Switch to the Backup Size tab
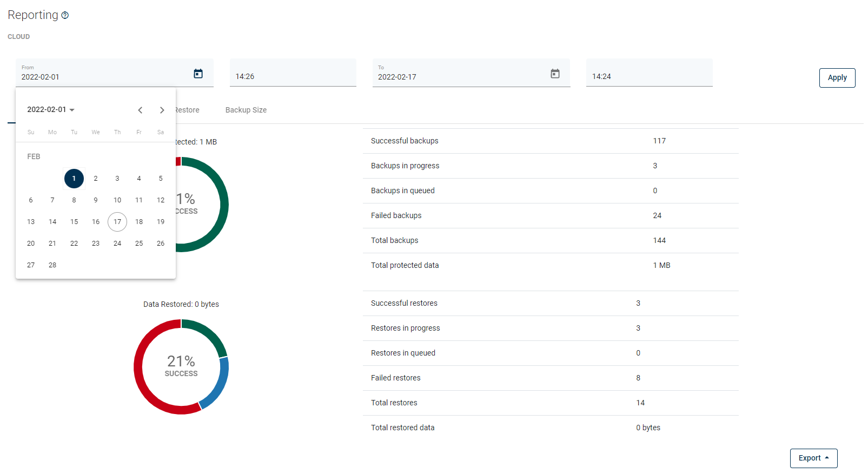This screenshot has height=473, width=868. pos(246,110)
